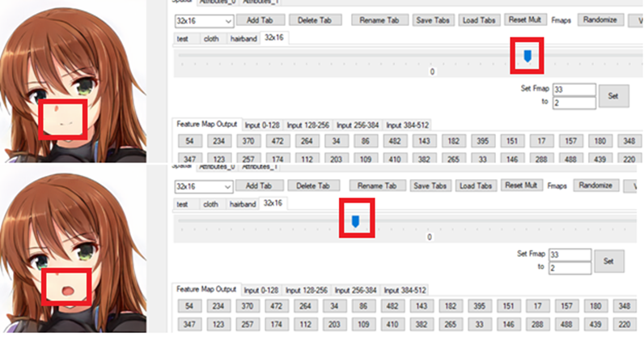
Task: Switch to the cloth tab in lower panel
Action: pyautogui.click(x=210, y=204)
